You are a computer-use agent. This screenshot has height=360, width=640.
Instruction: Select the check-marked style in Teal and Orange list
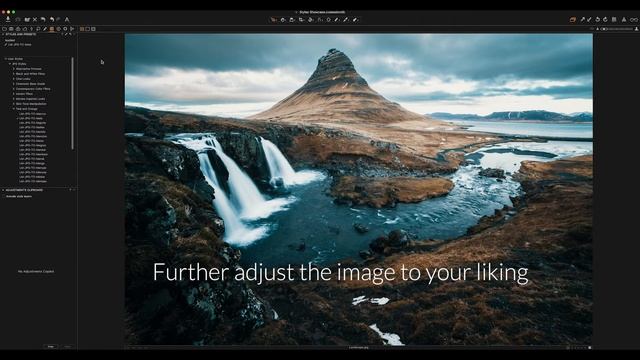31,118
